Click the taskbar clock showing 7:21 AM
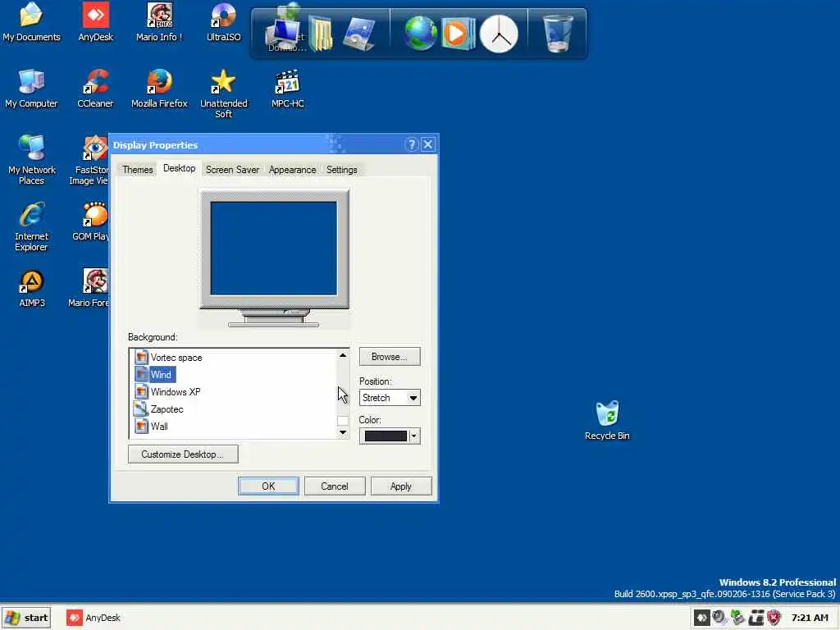Image resolution: width=840 pixels, height=630 pixels. (810, 618)
